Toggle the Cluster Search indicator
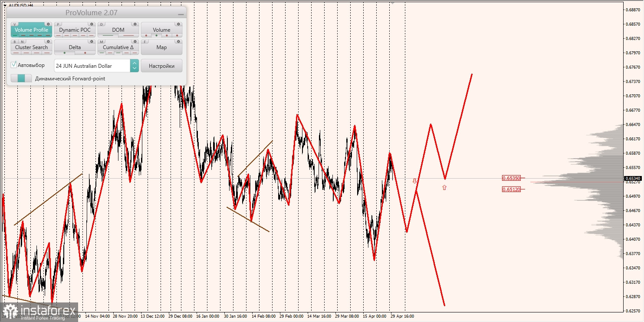Viewport: 644px width, 322px height. [x=31, y=47]
